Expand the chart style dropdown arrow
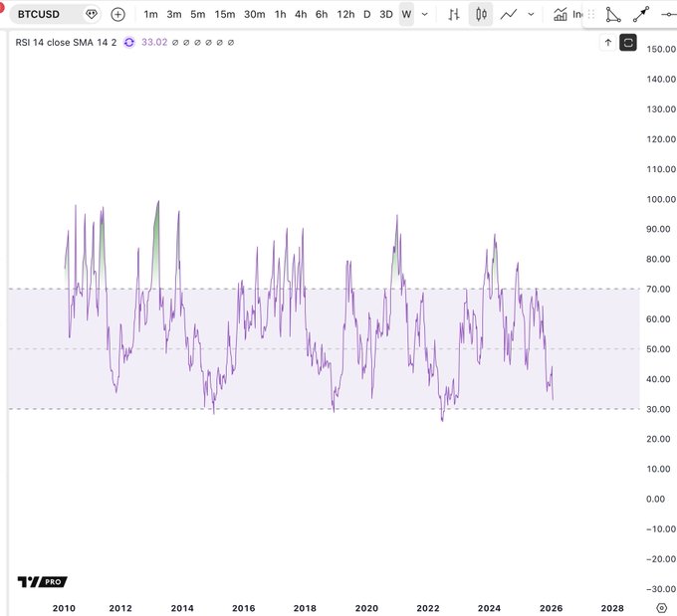This screenshot has width=677, height=616. pyautogui.click(x=531, y=14)
